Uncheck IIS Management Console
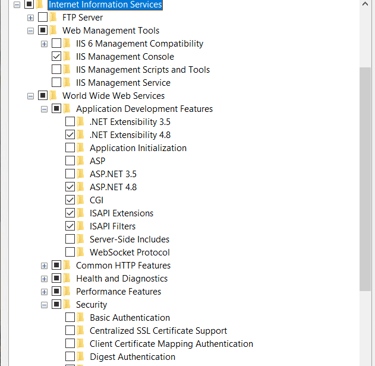 pyautogui.click(x=56, y=56)
